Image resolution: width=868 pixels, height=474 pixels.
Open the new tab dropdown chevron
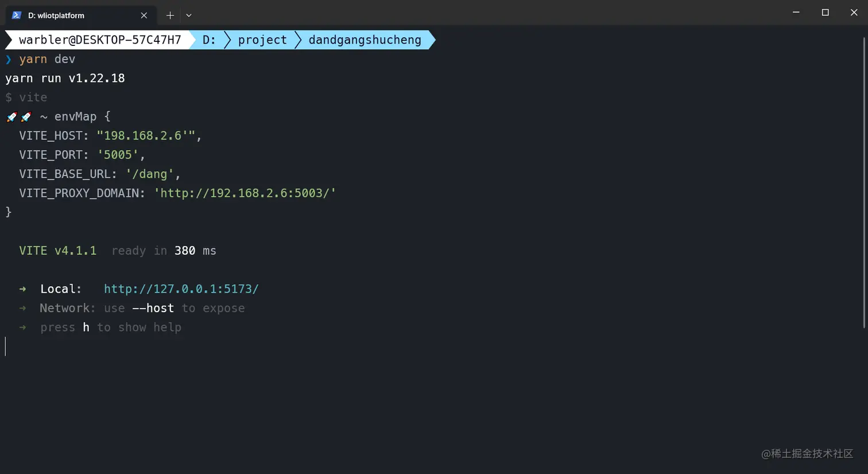(189, 15)
